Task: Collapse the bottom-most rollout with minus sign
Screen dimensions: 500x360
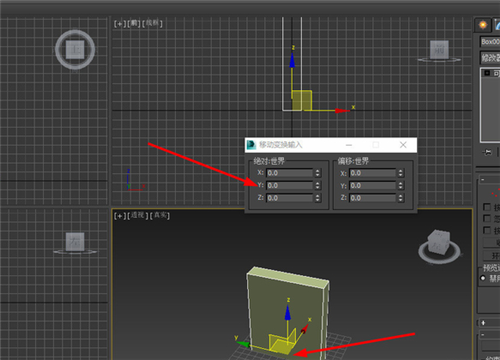Action: (483, 335)
